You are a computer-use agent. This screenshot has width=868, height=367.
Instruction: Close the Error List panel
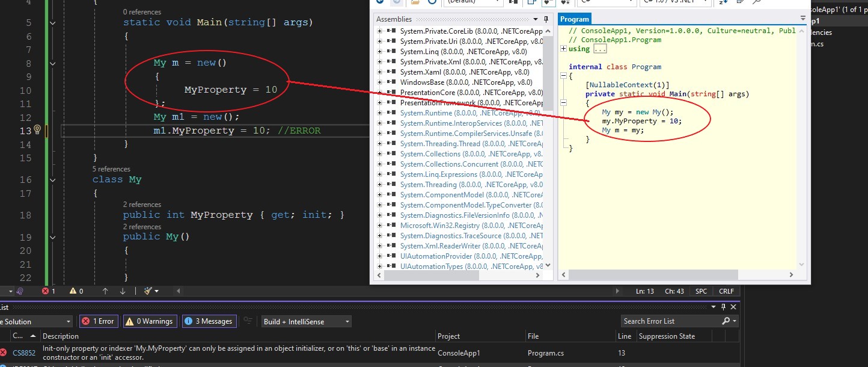[x=733, y=307]
